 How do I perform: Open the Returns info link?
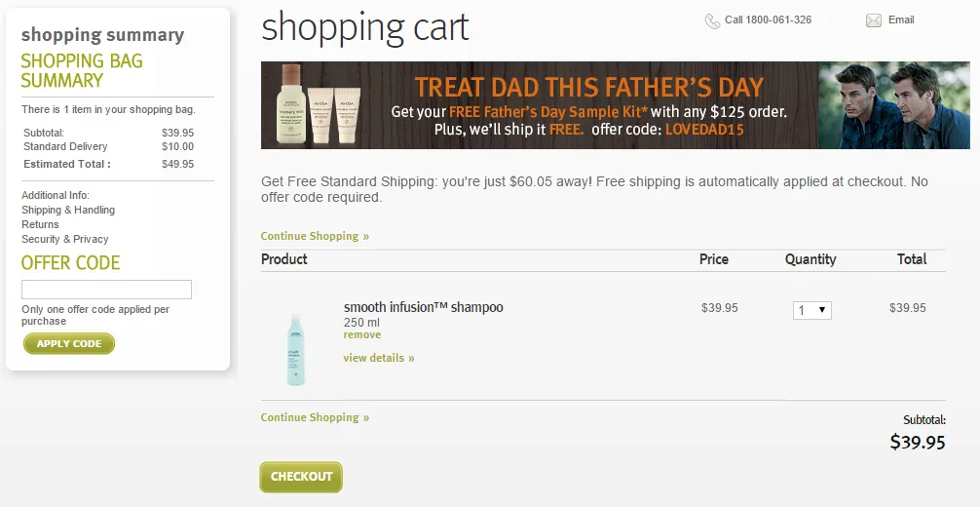(40, 224)
